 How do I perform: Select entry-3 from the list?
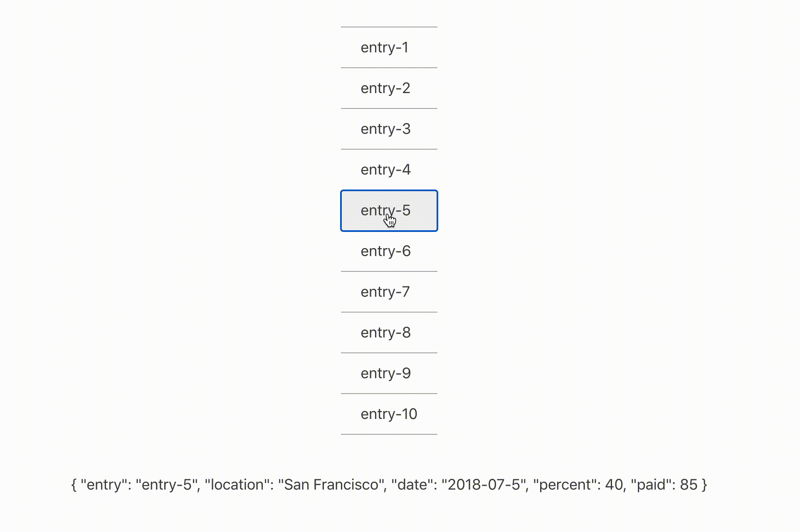point(385,128)
